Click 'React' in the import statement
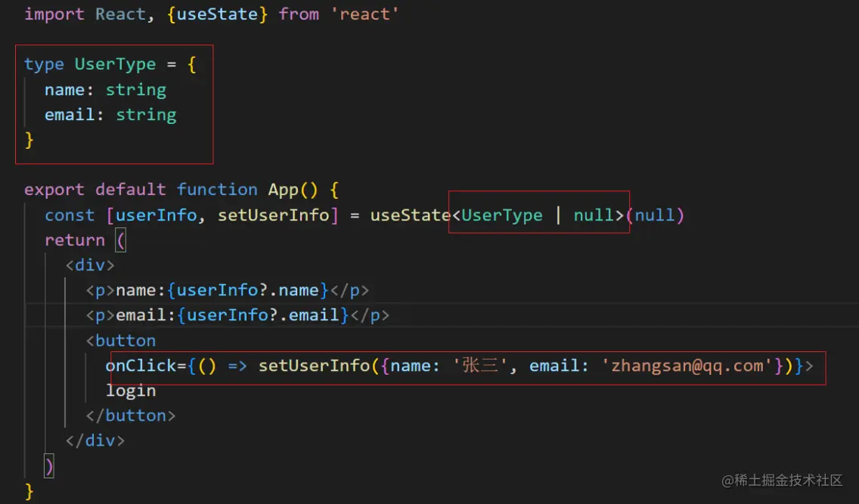Image resolution: width=859 pixels, height=504 pixels. point(120,14)
